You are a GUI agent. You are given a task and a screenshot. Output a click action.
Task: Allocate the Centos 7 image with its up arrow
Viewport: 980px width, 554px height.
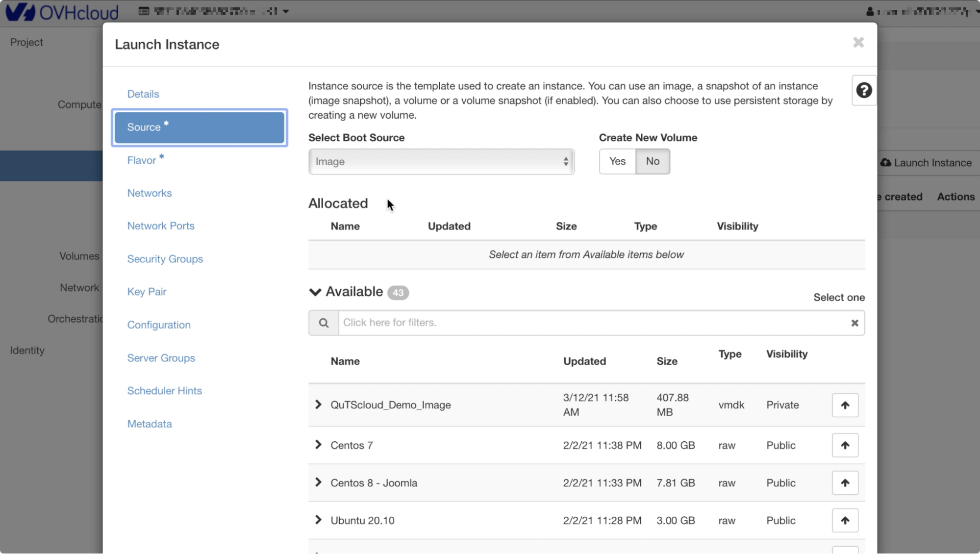[x=845, y=445]
